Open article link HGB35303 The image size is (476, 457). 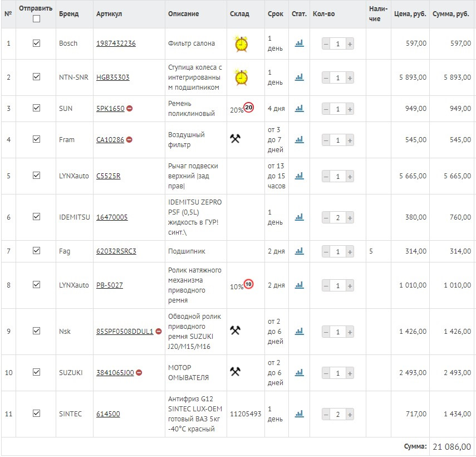tap(112, 77)
